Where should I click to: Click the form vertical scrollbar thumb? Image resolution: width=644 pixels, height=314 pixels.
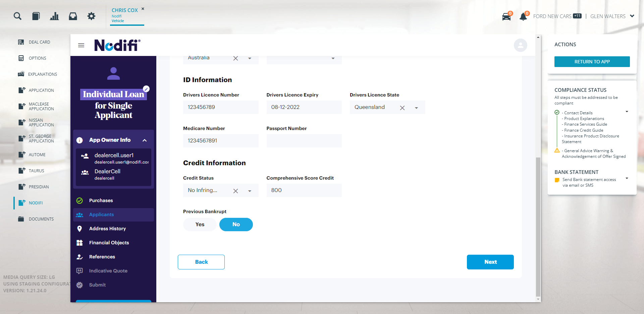coord(538,227)
